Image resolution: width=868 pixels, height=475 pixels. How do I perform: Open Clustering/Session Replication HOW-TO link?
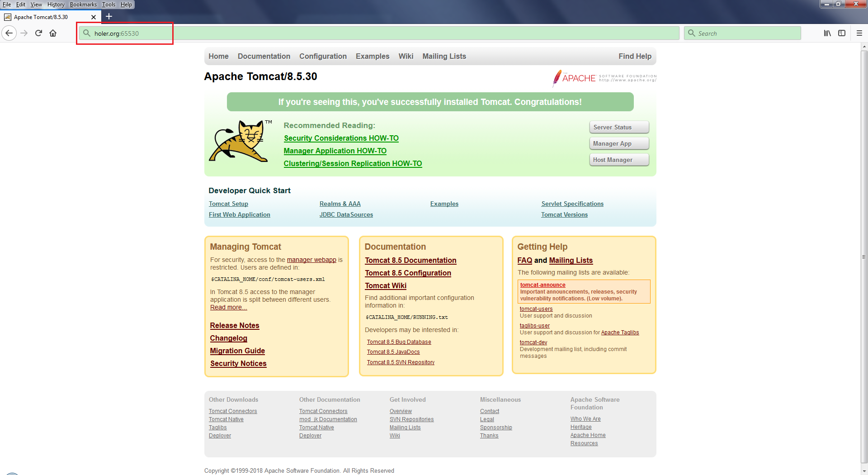(353, 164)
